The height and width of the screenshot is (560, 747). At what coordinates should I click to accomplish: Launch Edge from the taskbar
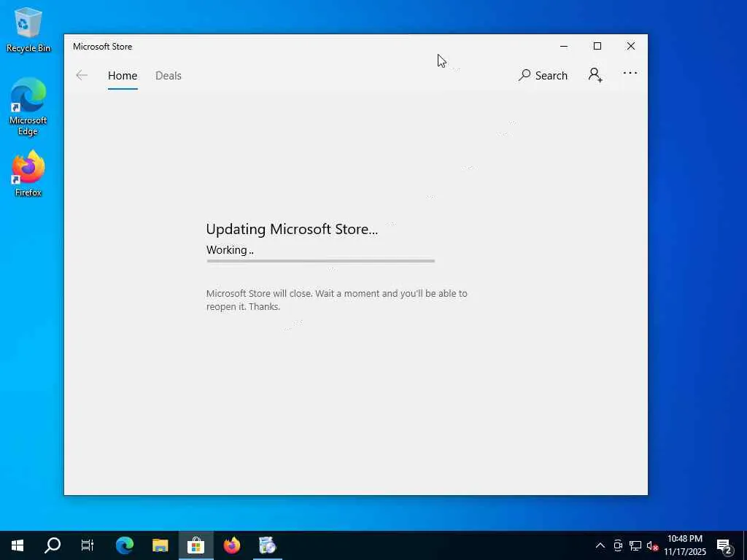[125, 545]
